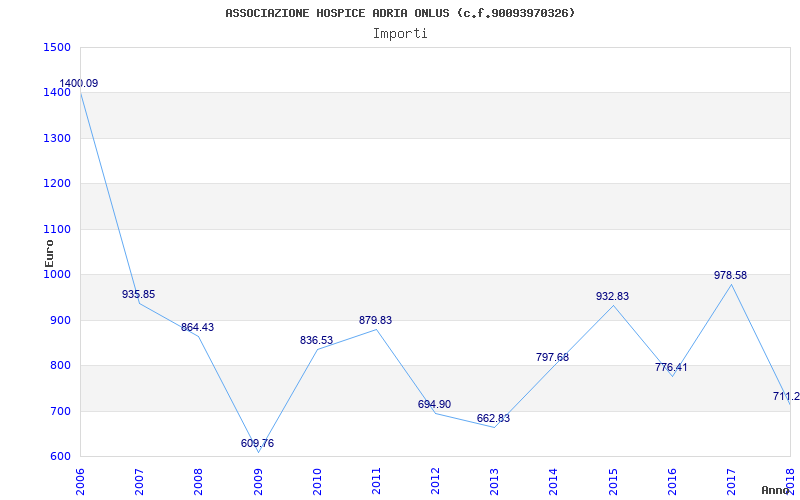Click the 2017 year label on x-axis

[x=731, y=482]
